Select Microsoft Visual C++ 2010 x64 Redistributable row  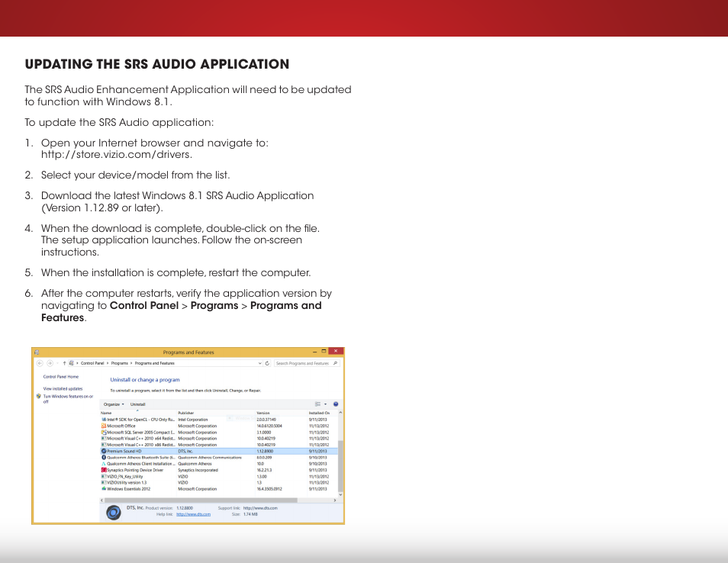[x=219, y=439]
